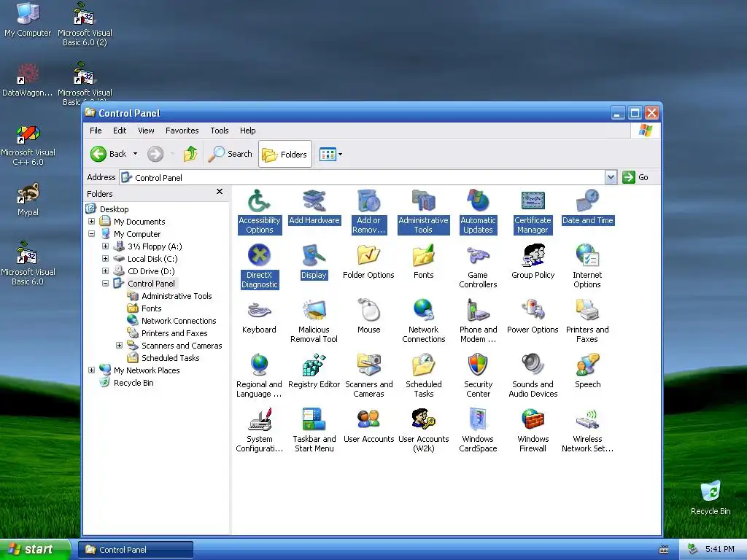Viewport: 747px width, 560px height.
Task: Open the Favorites menu
Action: coord(182,131)
